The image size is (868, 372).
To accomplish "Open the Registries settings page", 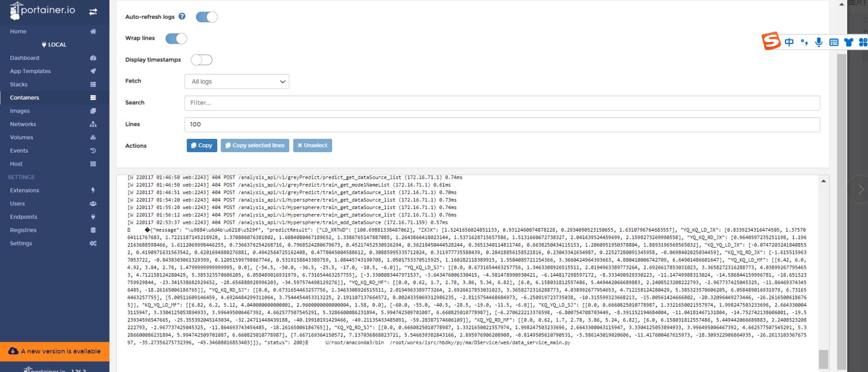I will [x=23, y=230].
